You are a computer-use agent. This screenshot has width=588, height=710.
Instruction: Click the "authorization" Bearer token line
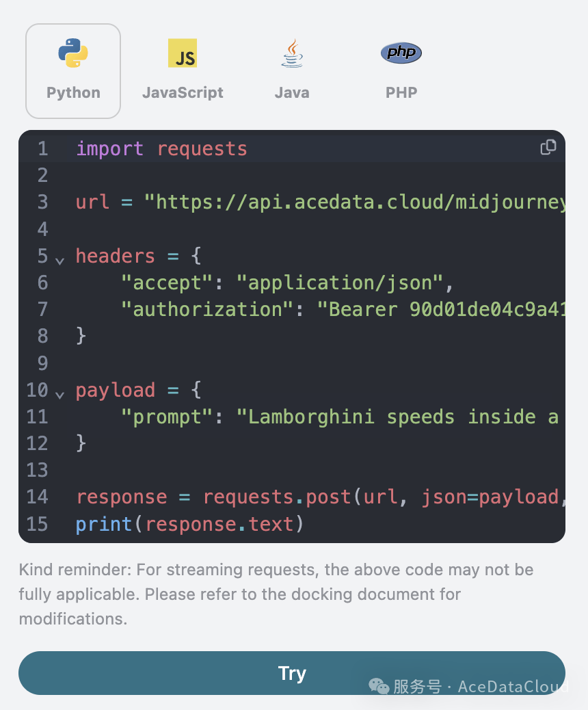(x=343, y=310)
